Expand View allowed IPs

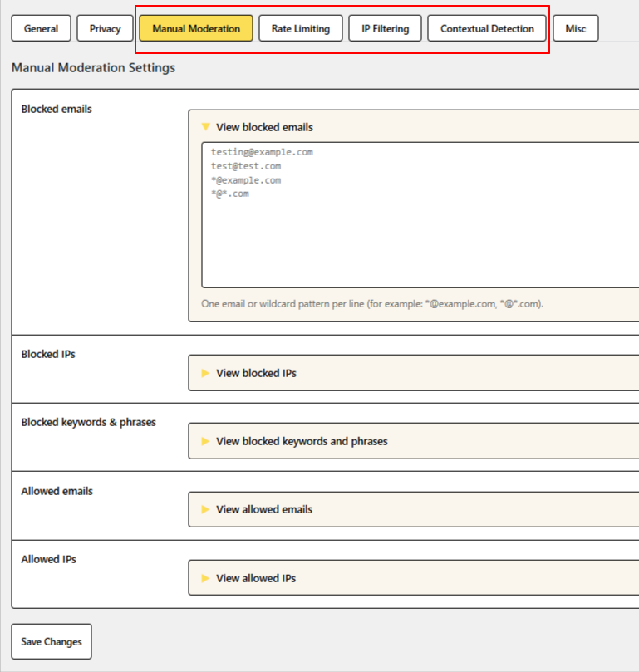pyautogui.click(x=256, y=577)
